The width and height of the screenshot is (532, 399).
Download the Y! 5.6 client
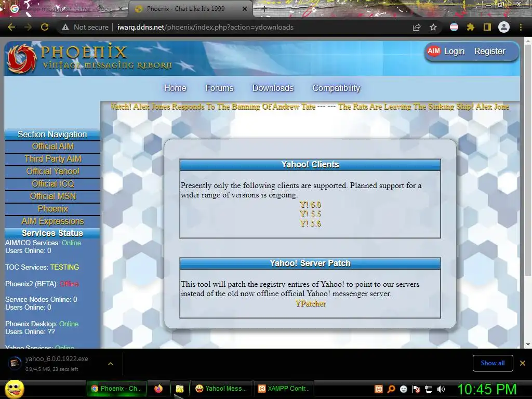(311, 223)
